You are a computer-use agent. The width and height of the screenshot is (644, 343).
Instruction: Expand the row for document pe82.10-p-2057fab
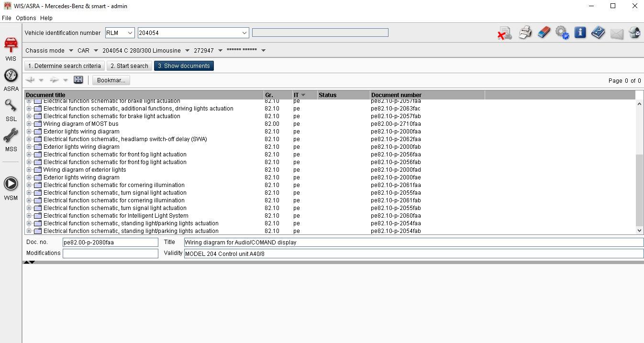point(29,116)
